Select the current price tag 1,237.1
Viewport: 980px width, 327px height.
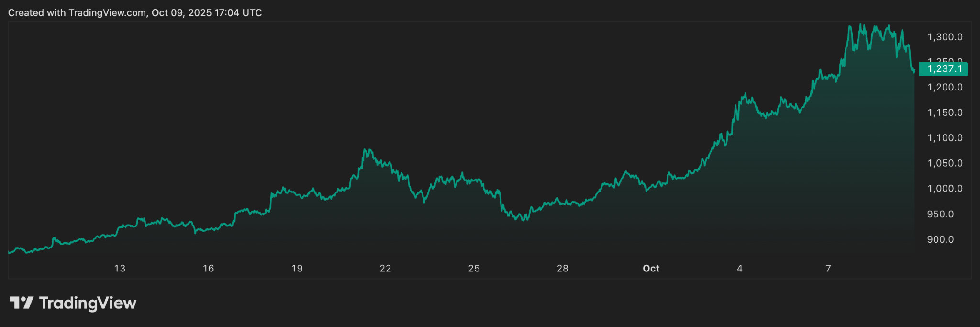[x=944, y=69]
